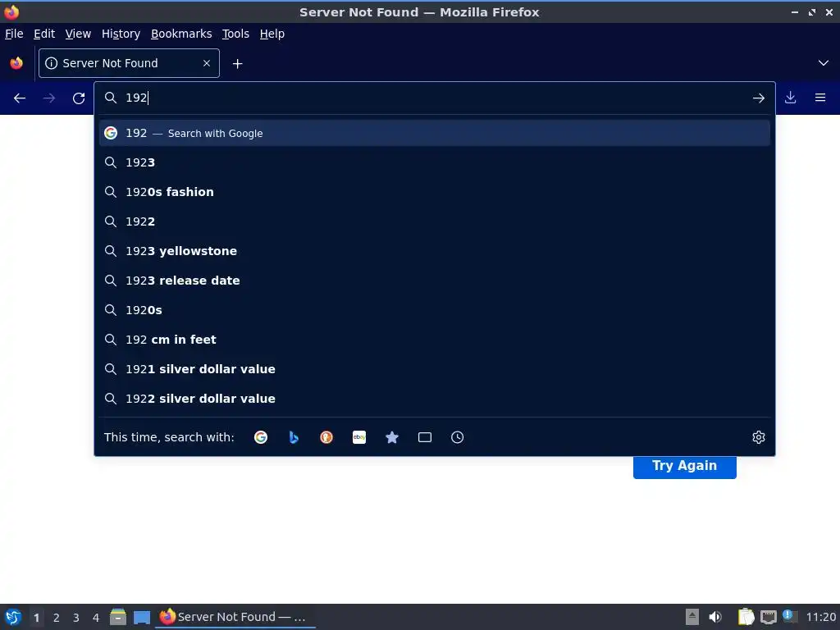Open the Downloads panel

[790, 98]
